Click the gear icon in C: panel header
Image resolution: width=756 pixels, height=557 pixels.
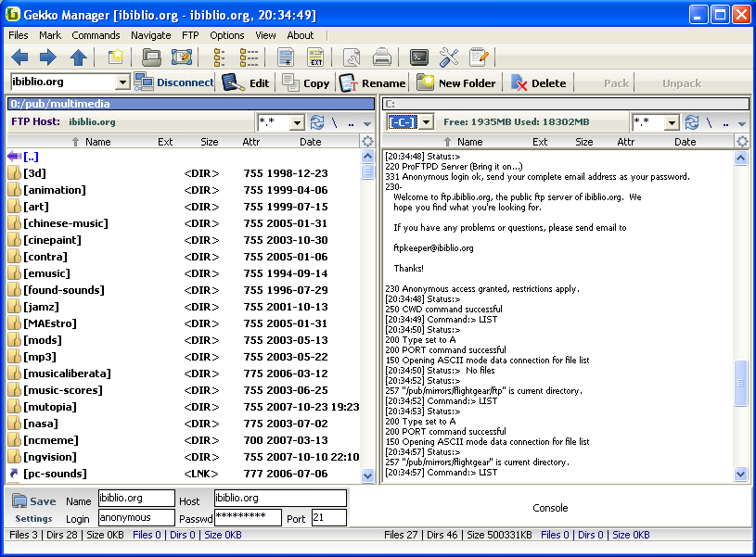742,142
